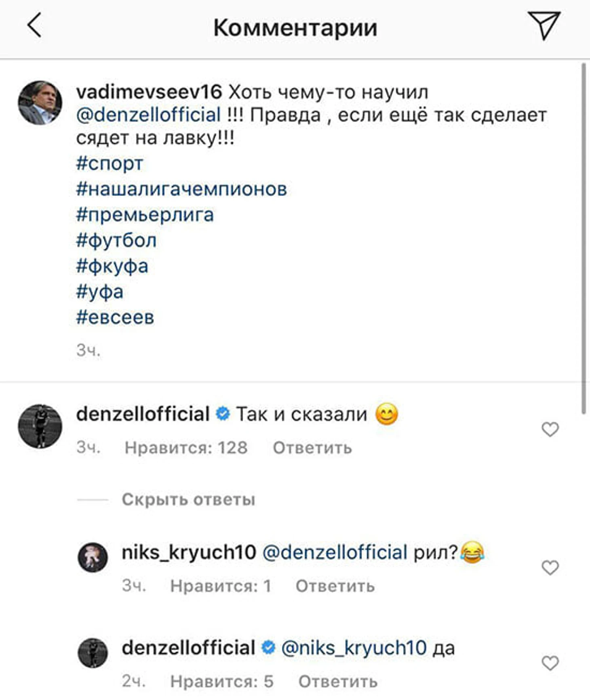The image size is (590, 700).
Task: Like niks_kryuch10's 'рил?' comment
Action: tap(550, 567)
